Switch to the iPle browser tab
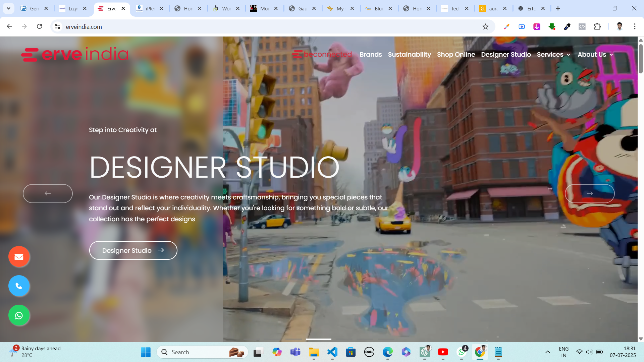The width and height of the screenshot is (644, 362). [150, 9]
